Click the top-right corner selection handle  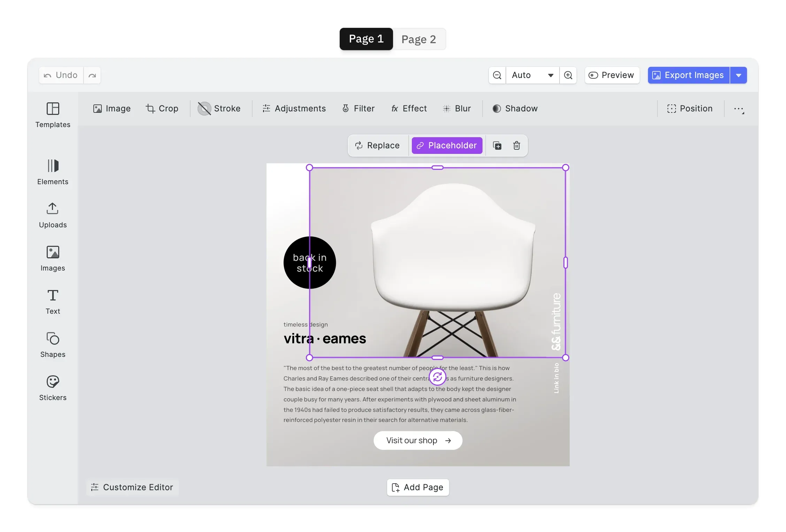tap(565, 167)
